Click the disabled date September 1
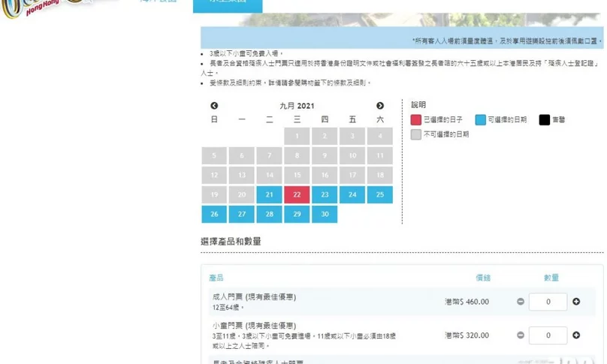 (x=297, y=136)
